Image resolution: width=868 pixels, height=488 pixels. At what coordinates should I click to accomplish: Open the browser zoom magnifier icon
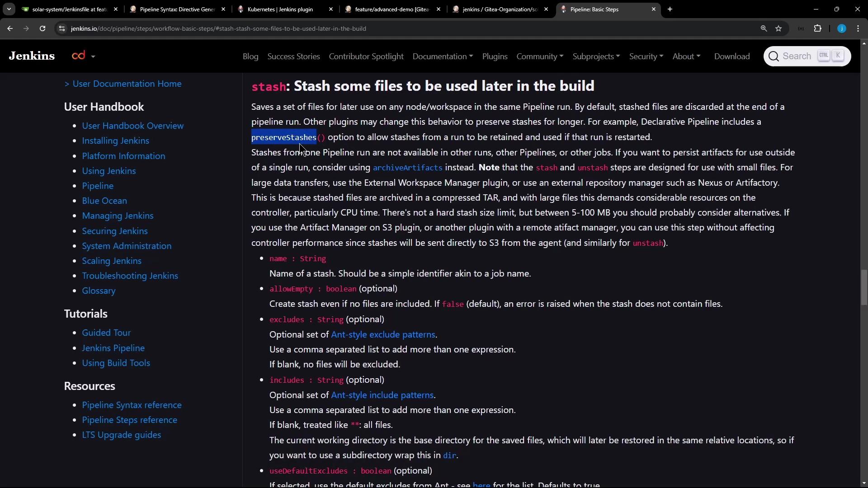(x=764, y=28)
